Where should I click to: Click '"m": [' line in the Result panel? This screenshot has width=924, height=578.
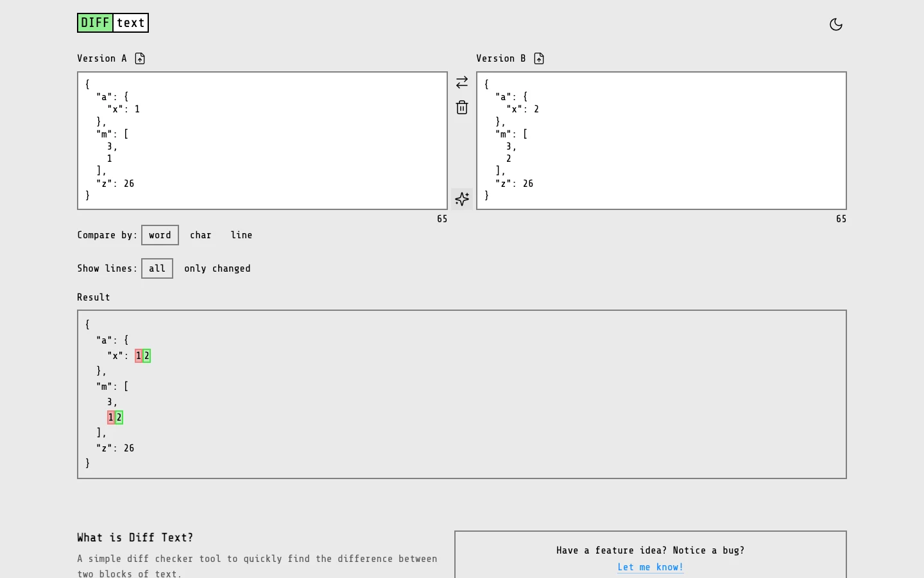pyautogui.click(x=112, y=387)
